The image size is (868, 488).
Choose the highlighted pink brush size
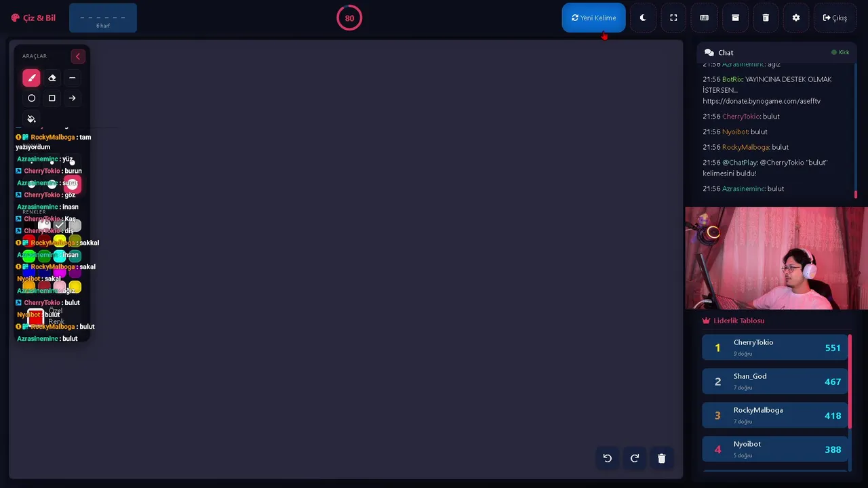[72, 184]
